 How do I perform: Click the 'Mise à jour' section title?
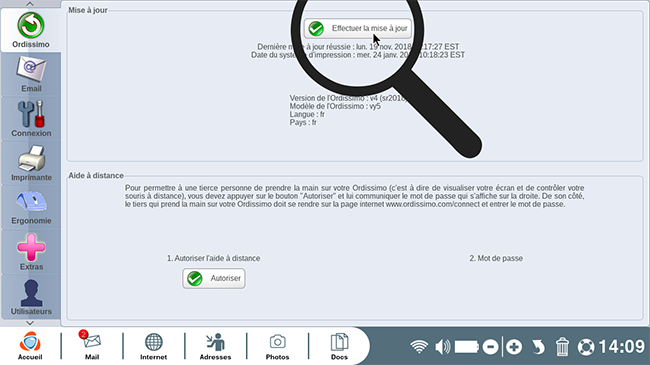[x=88, y=10]
